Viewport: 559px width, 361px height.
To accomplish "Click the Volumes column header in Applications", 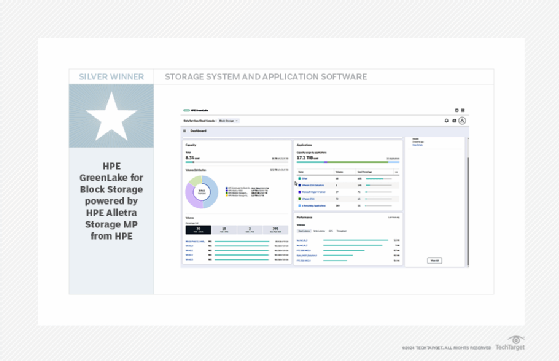I will (339, 172).
